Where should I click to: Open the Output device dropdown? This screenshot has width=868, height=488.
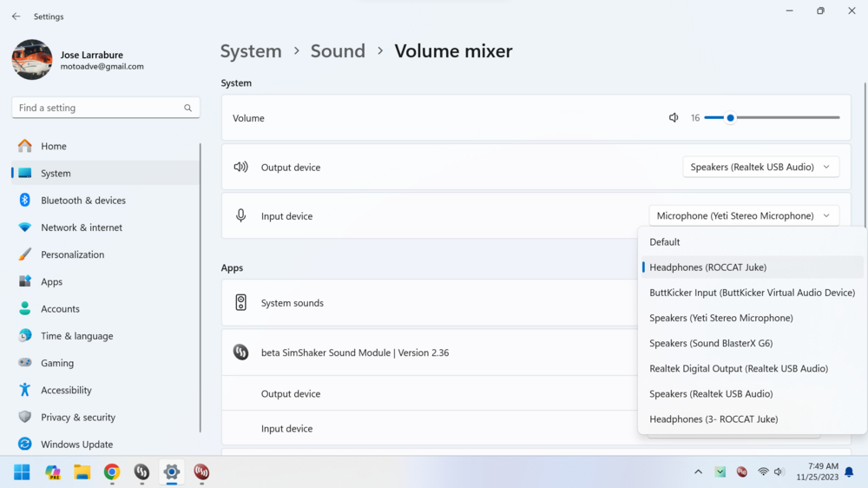coord(760,167)
